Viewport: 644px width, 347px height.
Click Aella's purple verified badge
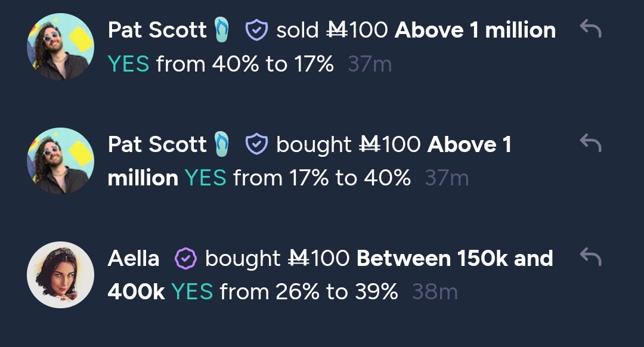pyautogui.click(x=185, y=258)
